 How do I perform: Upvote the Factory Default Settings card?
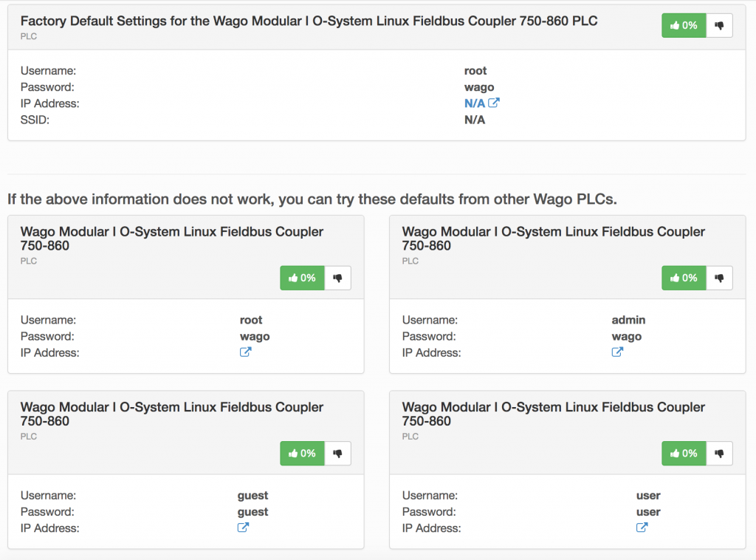683,25
